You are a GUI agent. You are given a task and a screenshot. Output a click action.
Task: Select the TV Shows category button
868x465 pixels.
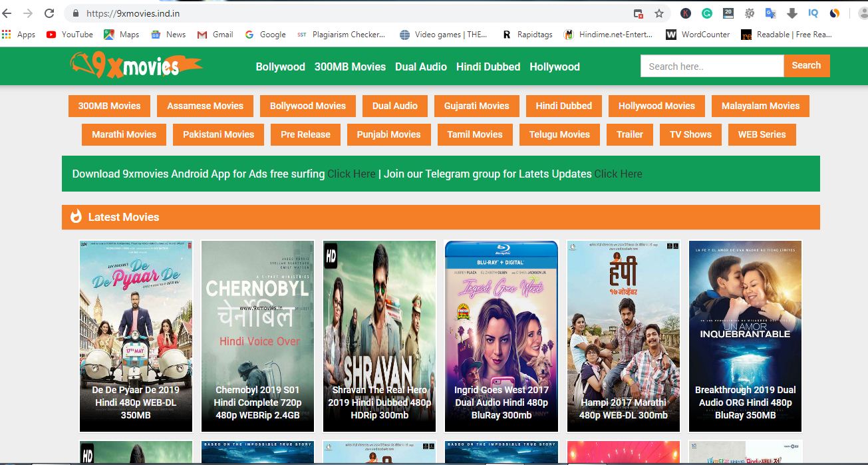690,134
